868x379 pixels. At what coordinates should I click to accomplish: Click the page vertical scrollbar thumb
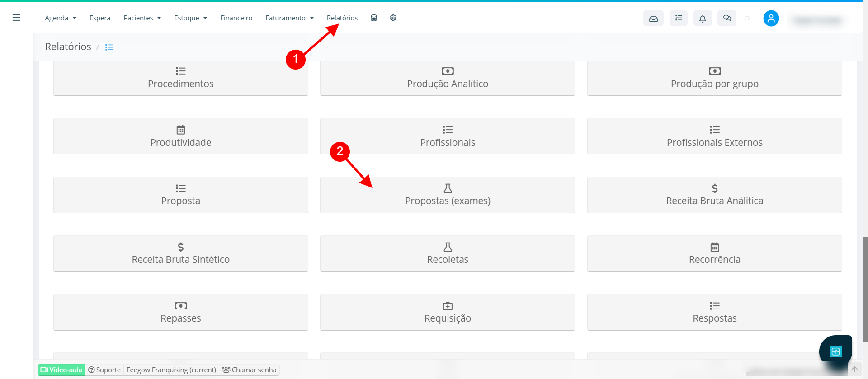865,289
